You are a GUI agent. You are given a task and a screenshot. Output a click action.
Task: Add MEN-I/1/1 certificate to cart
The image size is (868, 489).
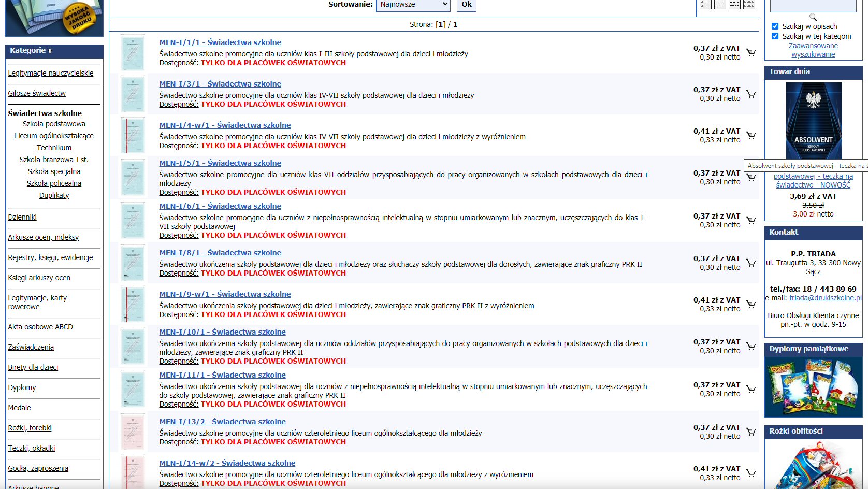[x=750, y=52]
